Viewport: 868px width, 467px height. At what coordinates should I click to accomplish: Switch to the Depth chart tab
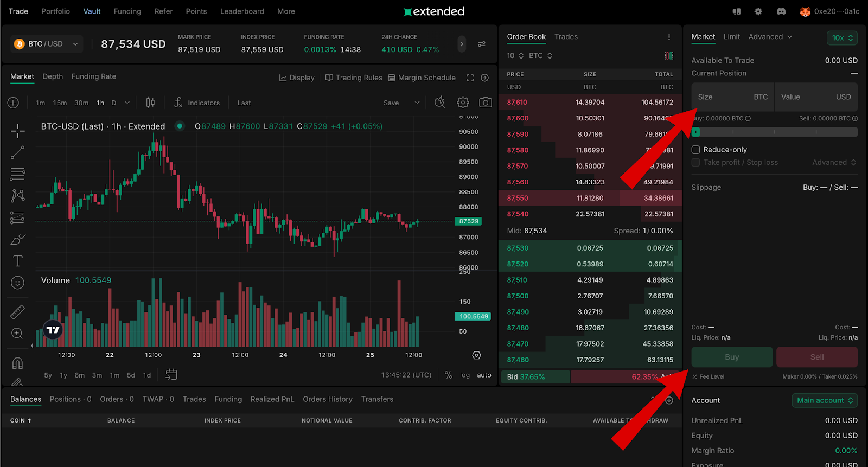(53, 76)
